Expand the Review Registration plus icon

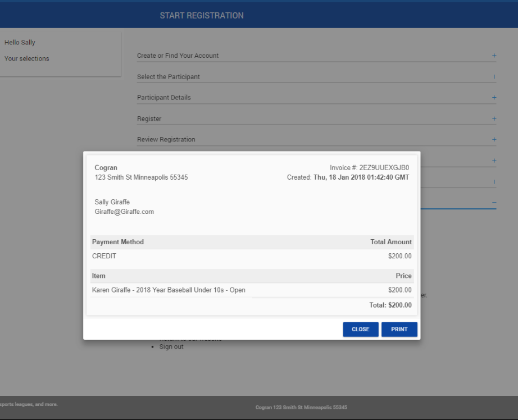494,139
